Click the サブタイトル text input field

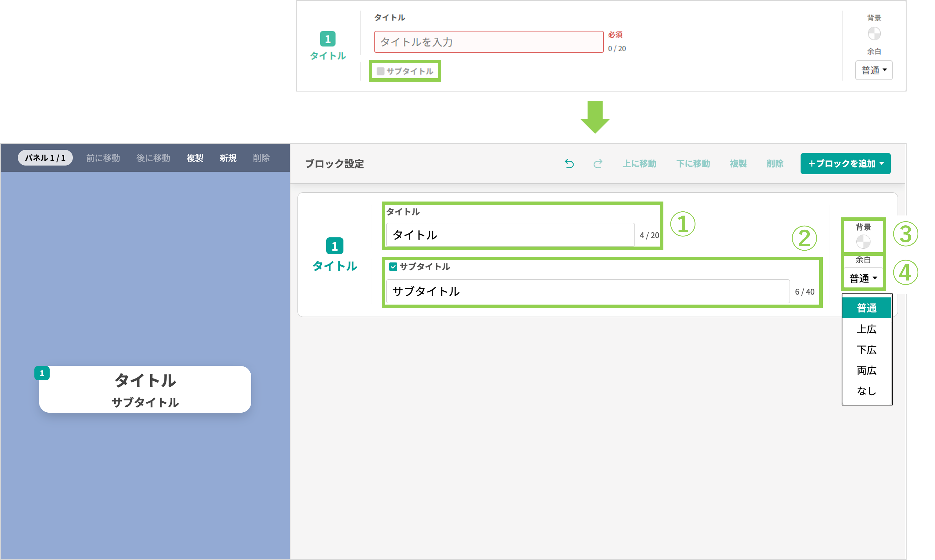pyautogui.click(x=587, y=291)
